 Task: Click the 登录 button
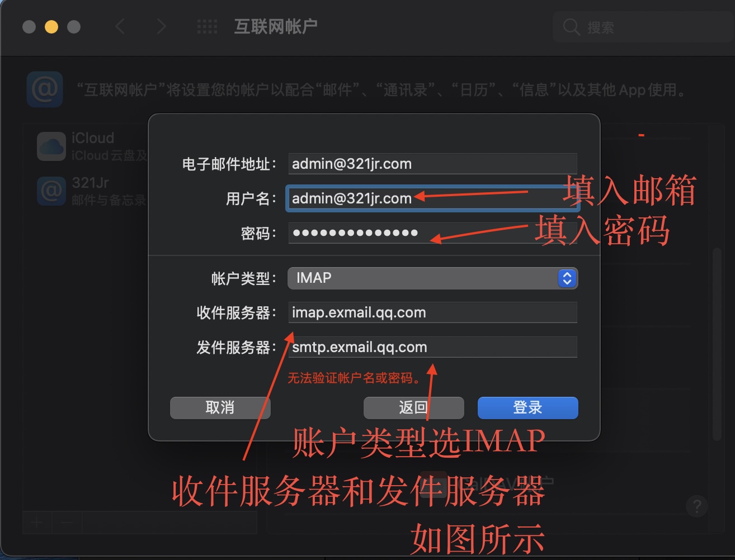[x=528, y=408]
